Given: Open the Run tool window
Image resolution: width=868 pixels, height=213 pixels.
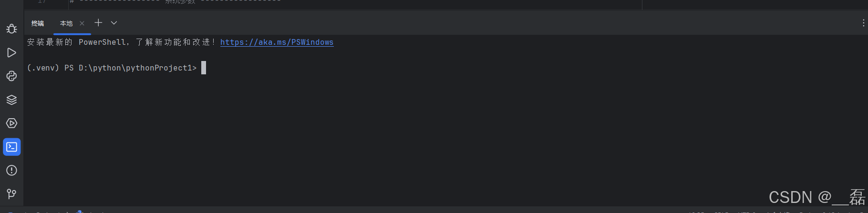Looking at the screenshot, I should (11, 52).
